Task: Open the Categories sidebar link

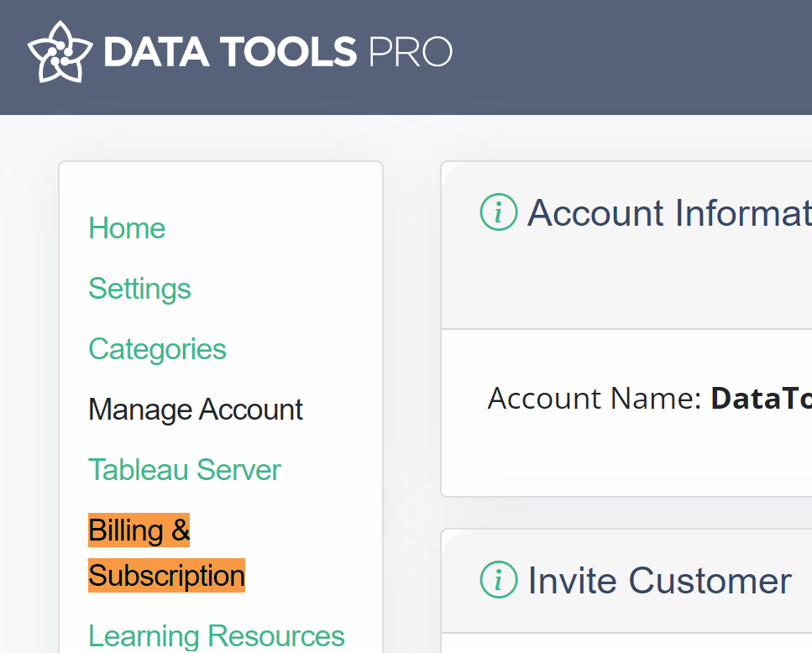Action: click(x=157, y=349)
